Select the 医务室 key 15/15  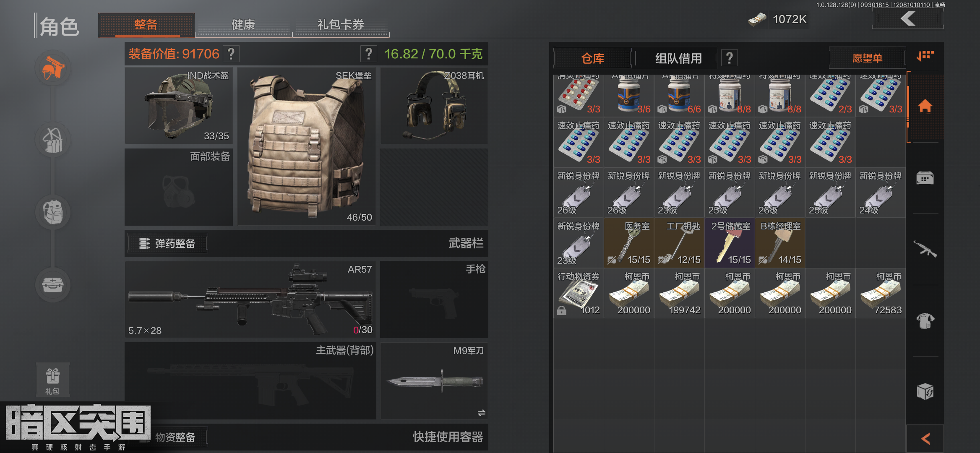629,243
